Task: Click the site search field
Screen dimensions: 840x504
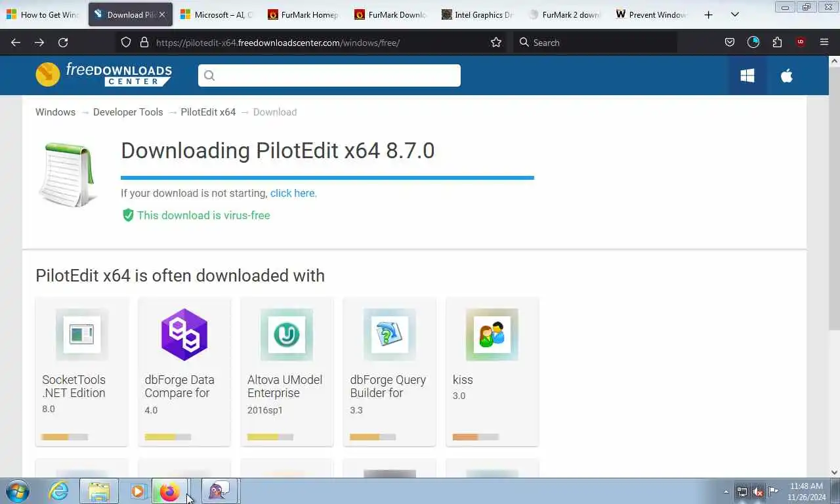Action: click(329, 75)
